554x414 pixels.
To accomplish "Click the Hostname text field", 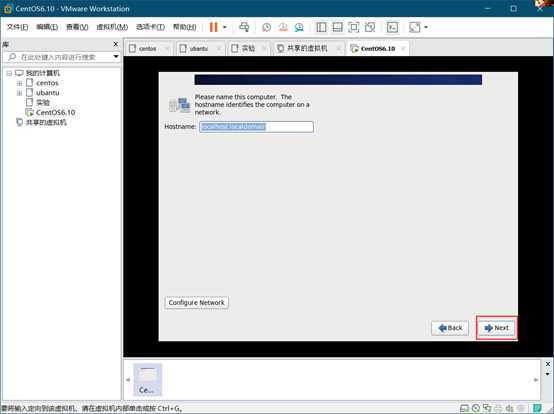I will pos(256,127).
